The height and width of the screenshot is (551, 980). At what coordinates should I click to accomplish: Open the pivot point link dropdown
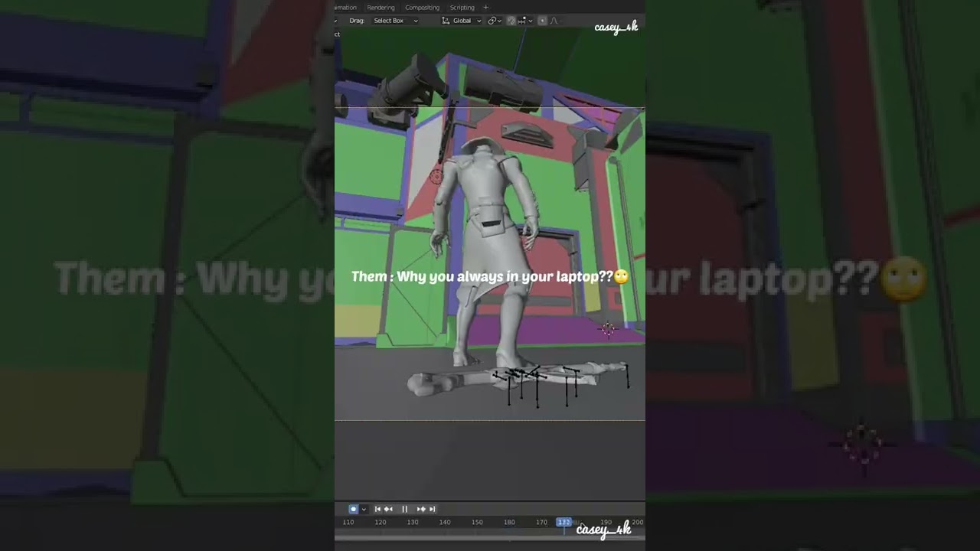pyautogui.click(x=495, y=21)
